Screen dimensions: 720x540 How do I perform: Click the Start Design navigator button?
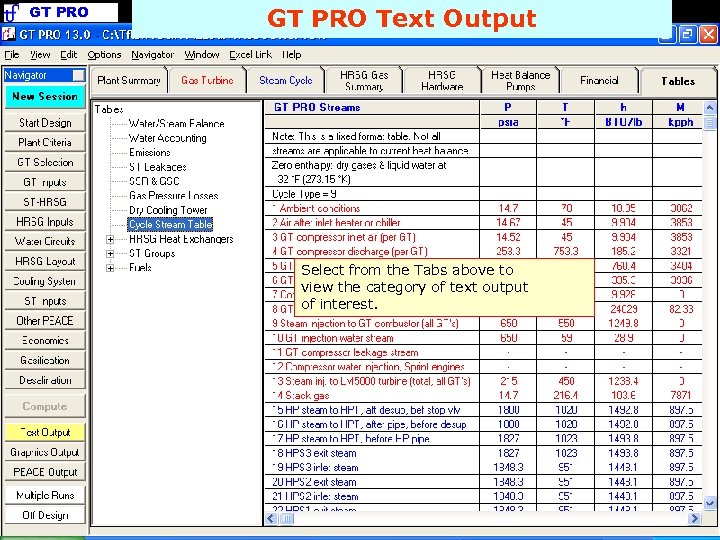coord(45,123)
